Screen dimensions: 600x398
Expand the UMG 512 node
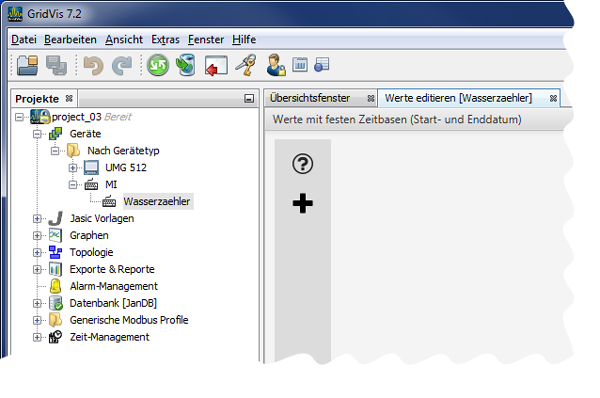pos(73,168)
